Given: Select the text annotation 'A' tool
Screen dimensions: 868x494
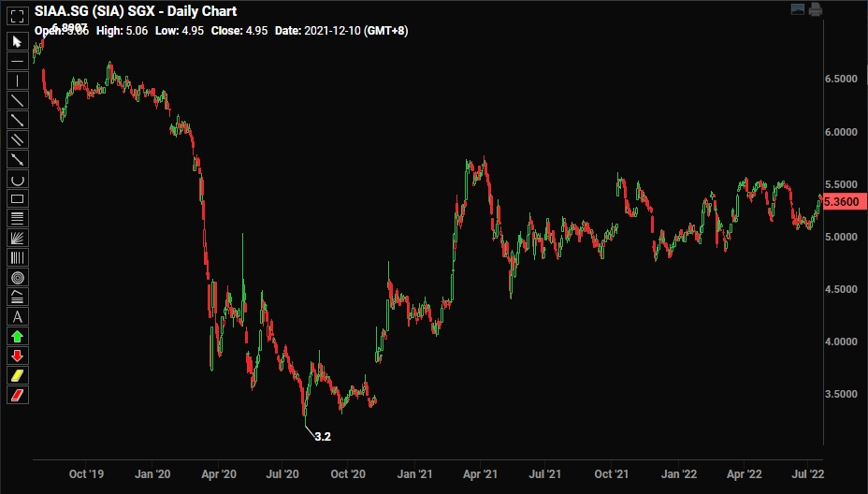Looking at the screenshot, I should pos(17,317).
